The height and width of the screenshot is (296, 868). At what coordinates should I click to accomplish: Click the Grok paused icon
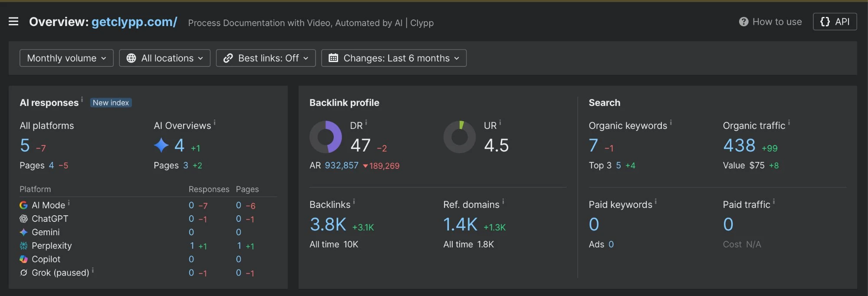pos(23,273)
